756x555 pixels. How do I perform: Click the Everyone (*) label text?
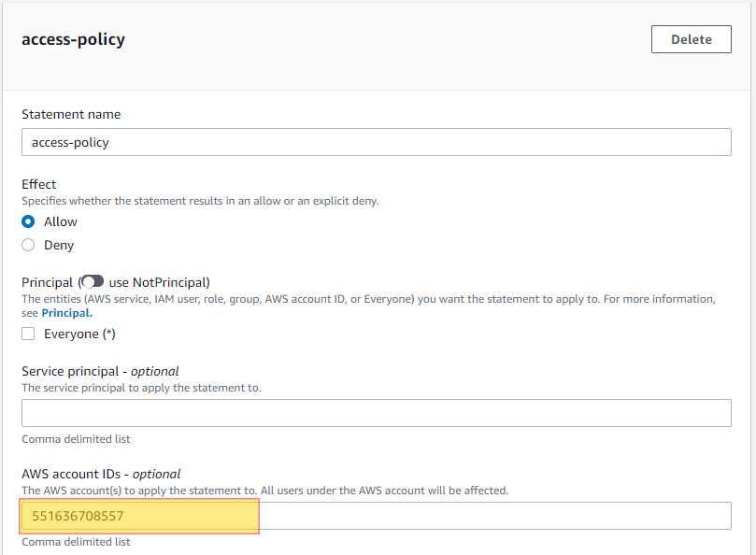79,334
